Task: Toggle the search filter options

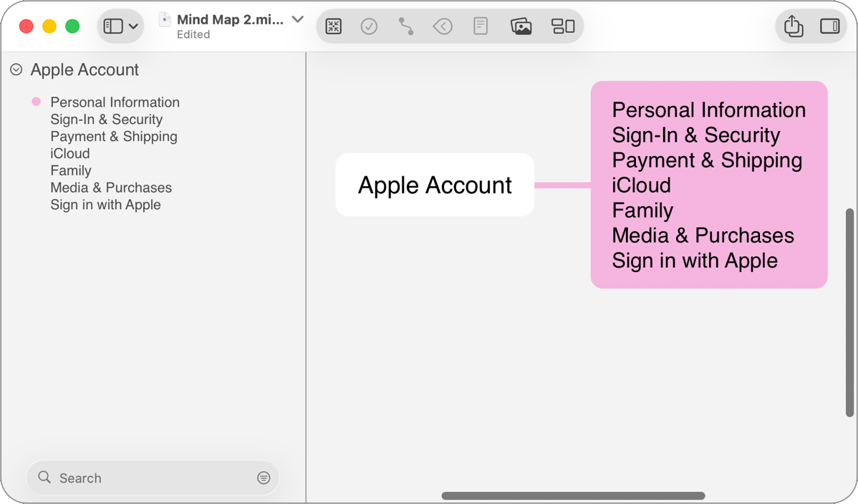Action: coord(264,478)
